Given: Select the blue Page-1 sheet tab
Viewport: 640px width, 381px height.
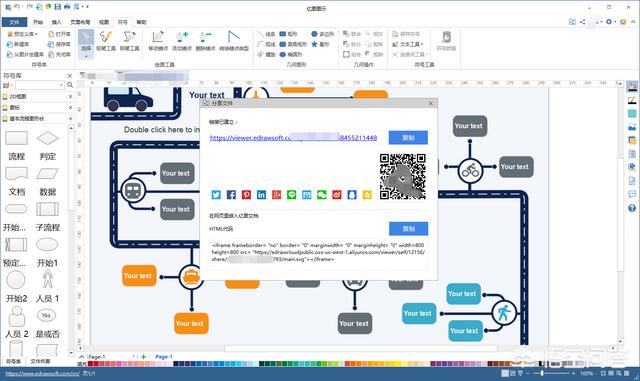Looking at the screenshot, I should click(164, 356).
